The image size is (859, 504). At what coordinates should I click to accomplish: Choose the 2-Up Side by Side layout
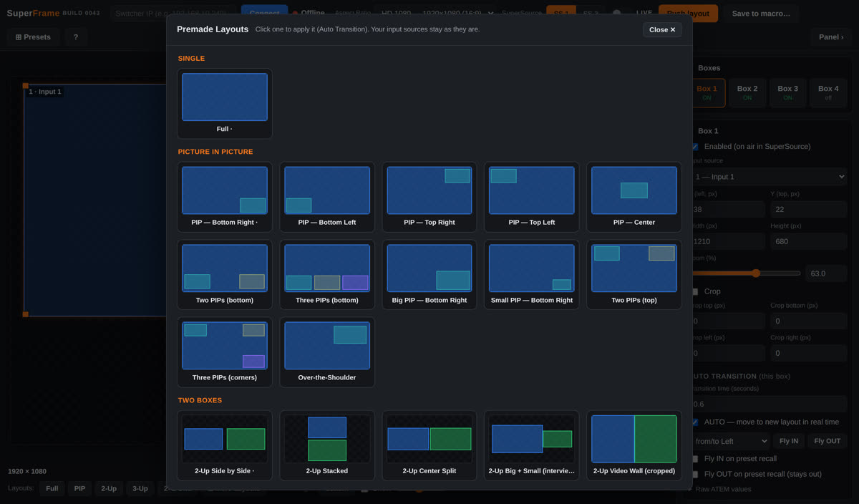pos(225,445)
